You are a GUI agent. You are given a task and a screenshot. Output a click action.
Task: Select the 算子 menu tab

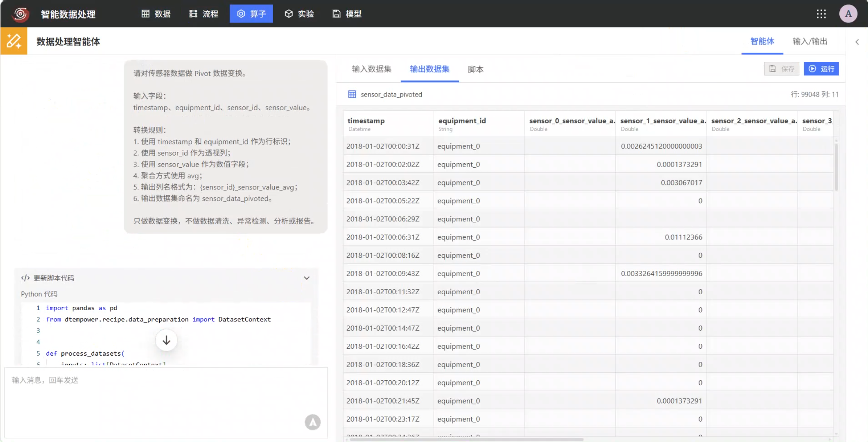pos(251,14)
